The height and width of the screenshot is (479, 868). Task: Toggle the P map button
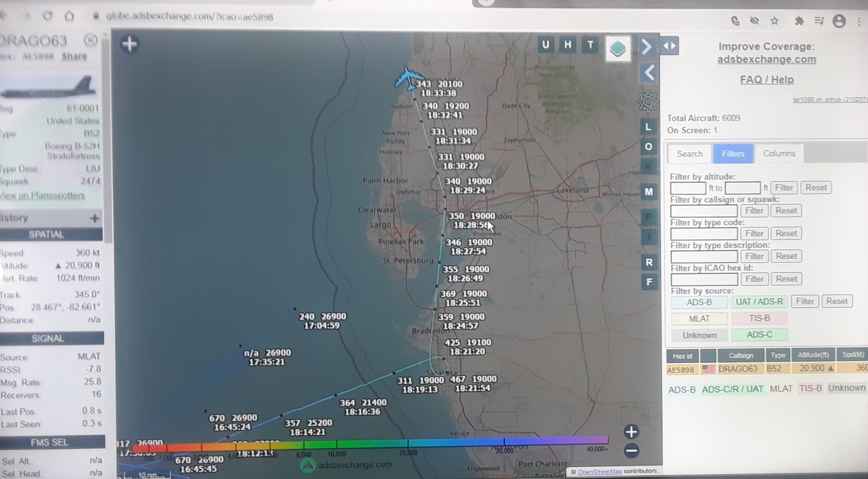pyautogui.click(x=649, y=217)
